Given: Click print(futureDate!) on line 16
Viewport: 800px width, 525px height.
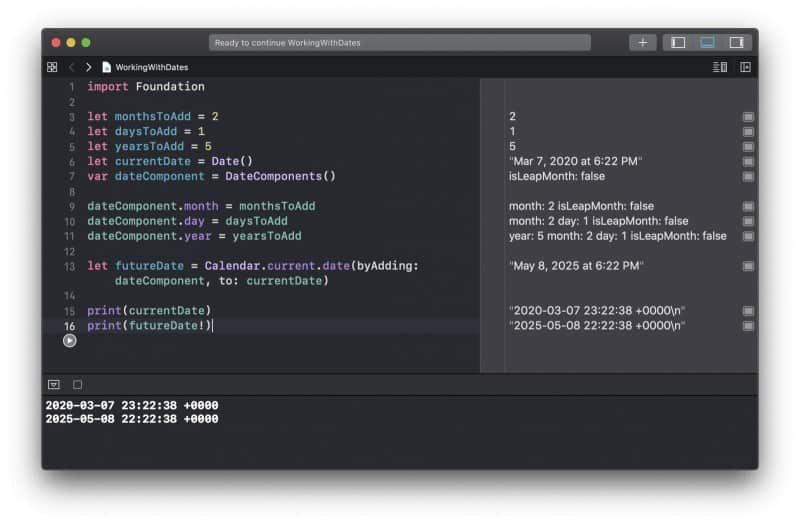Looking at the screenshot, I should (x=149, y=326).
